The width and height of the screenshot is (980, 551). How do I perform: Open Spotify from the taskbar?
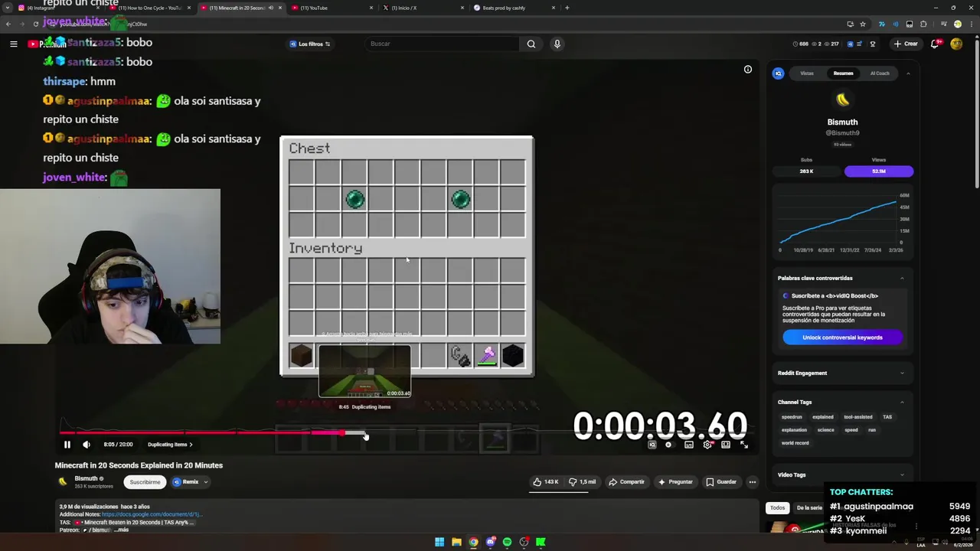(507, 542)
